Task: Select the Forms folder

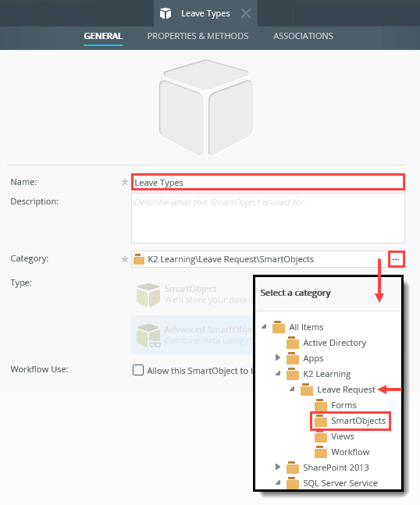Action: (x=343, y=405)
